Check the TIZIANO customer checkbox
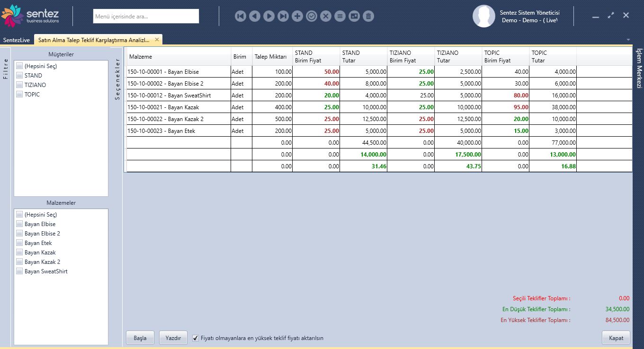The image size is (644, 349). click(x=19, y=85)
